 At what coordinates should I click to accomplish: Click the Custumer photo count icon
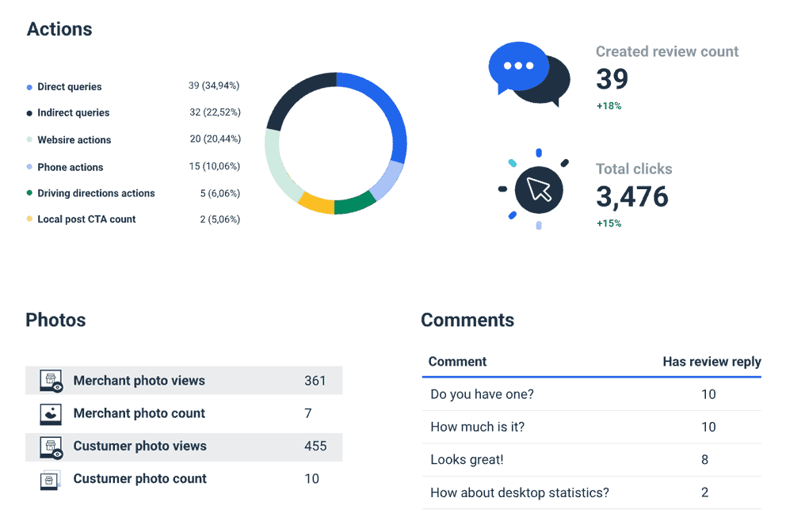click(50, 479)
